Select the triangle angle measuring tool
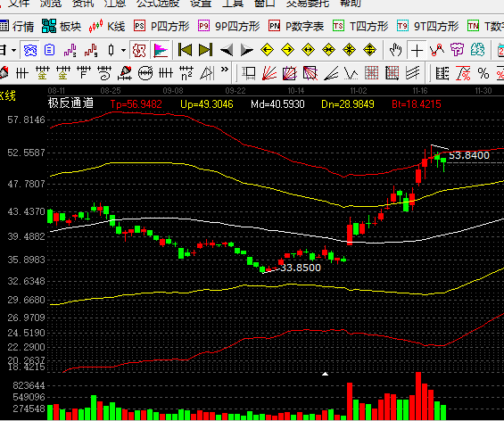This screenshot has height=421, width=504. coord(207,73)
